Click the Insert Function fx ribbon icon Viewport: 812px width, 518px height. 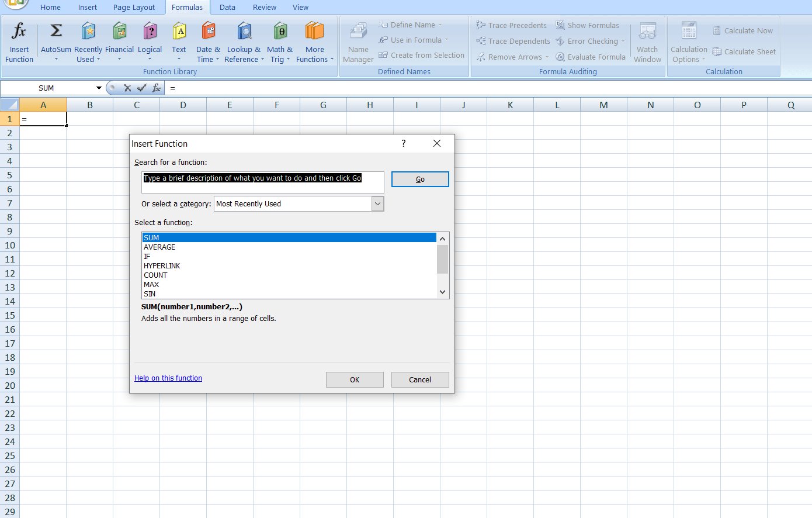click(19, 31)
